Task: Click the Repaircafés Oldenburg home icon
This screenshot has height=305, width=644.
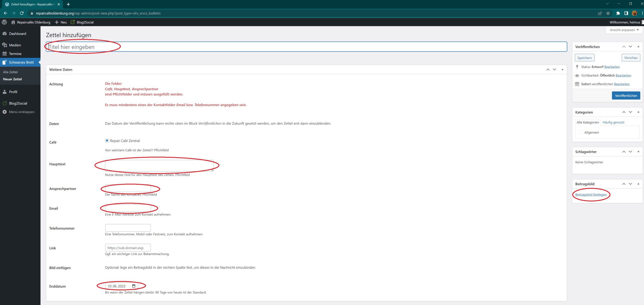Action: pos(13,22)
